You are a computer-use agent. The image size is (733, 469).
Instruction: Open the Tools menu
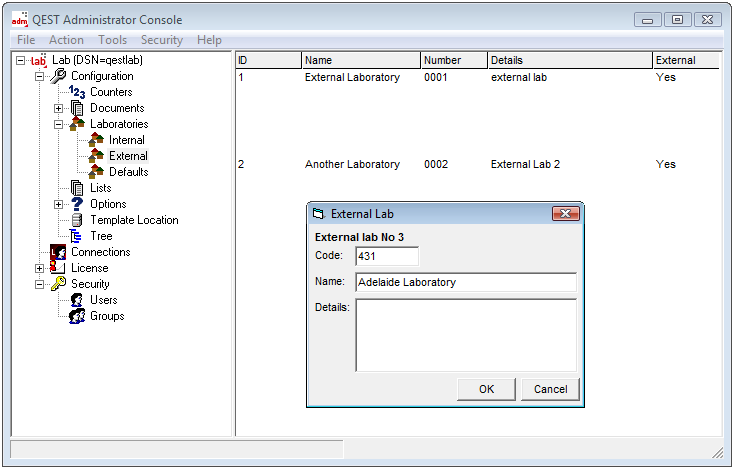tap(112, 40)
